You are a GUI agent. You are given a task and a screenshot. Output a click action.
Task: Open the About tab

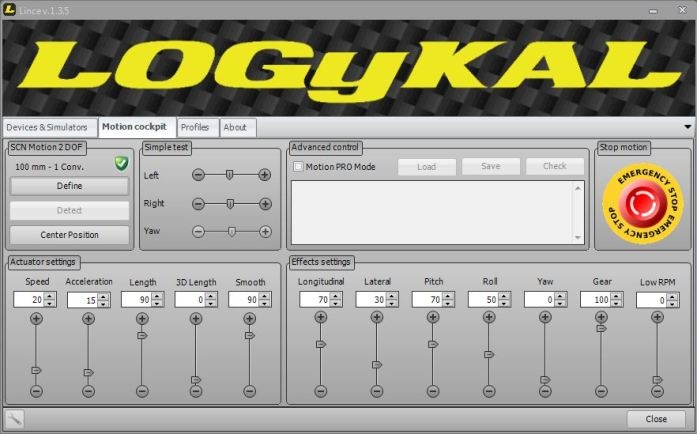coord(237,128)
